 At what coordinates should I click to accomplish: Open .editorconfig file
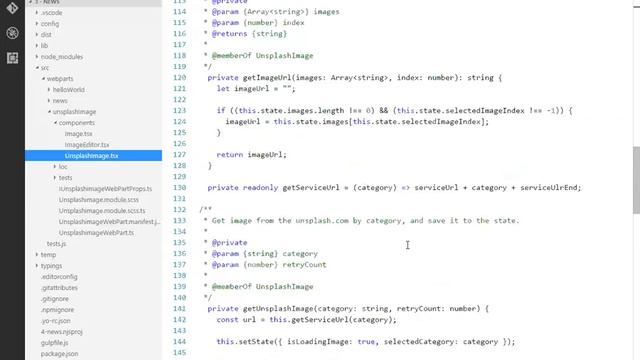point(59,277)
